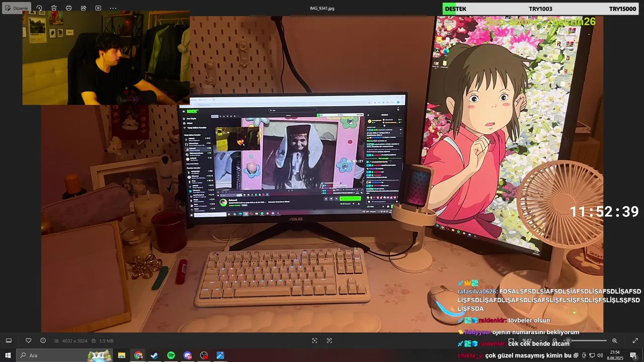
Task: Click the fit-to-window icon in bottom bar
Action: pos(314,340)
